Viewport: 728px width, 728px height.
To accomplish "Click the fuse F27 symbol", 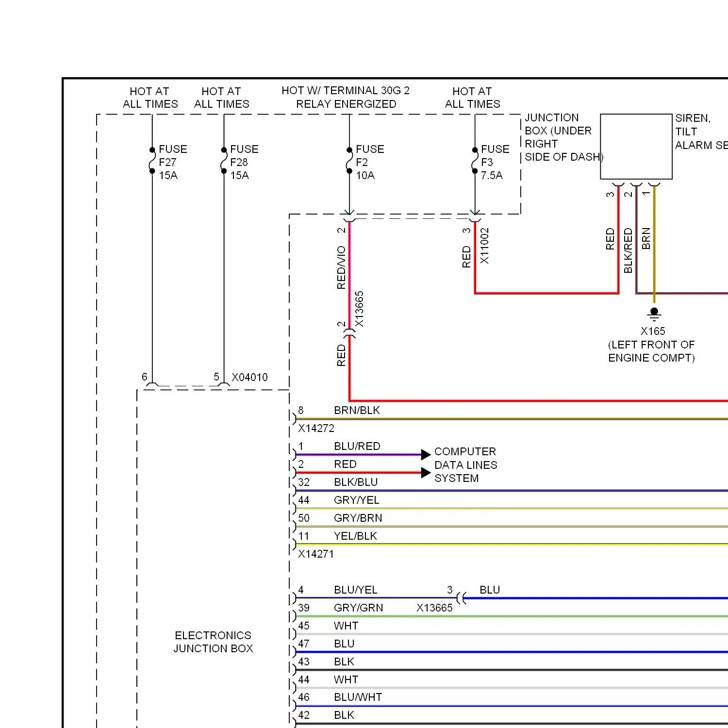I will (152, 161).
